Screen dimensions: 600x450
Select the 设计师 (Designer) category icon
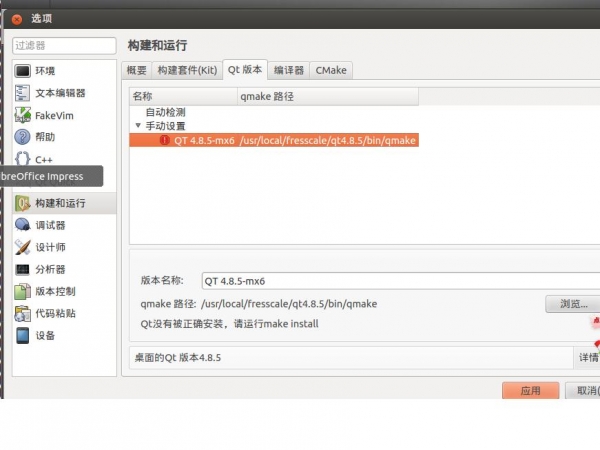pyautogui.click(x=23, y=247)
